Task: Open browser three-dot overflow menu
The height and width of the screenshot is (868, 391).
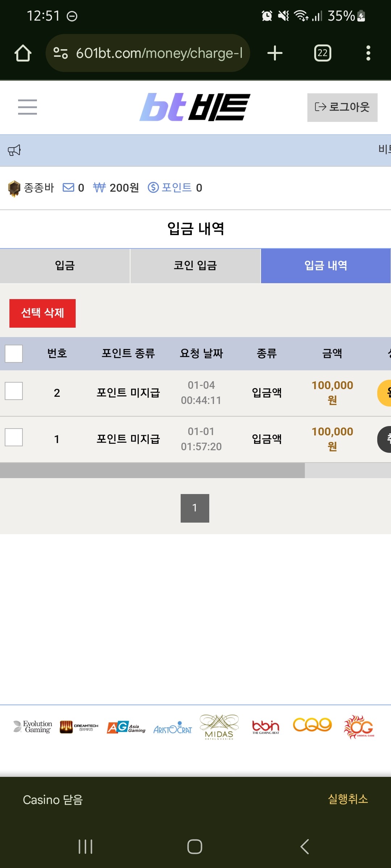Action: 368,53
